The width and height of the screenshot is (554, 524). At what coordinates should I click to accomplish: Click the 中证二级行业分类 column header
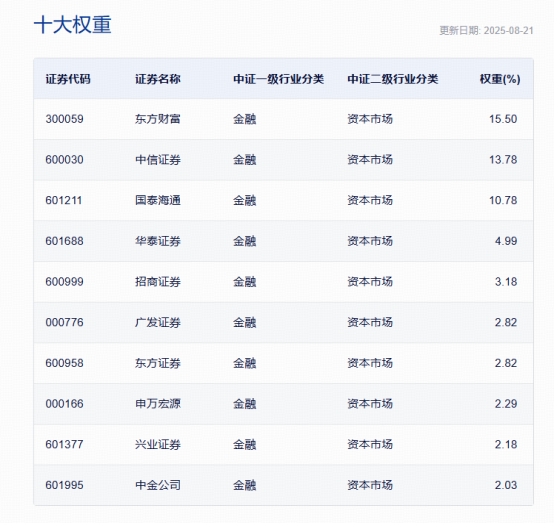click(393, 79)
